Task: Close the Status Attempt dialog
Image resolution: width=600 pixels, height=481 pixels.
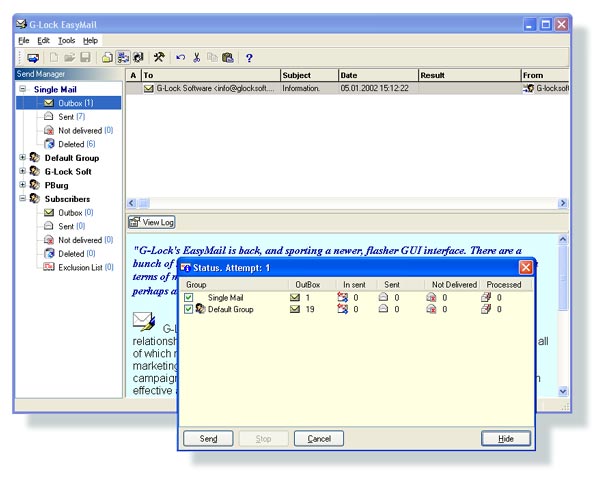Action: tap(526, 267)
